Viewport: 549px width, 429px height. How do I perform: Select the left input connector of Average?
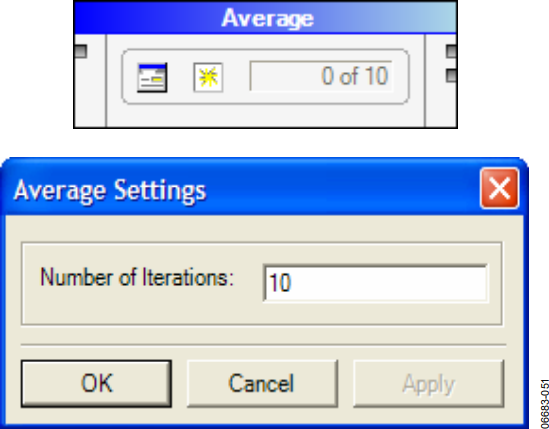[x=81, y=51]
